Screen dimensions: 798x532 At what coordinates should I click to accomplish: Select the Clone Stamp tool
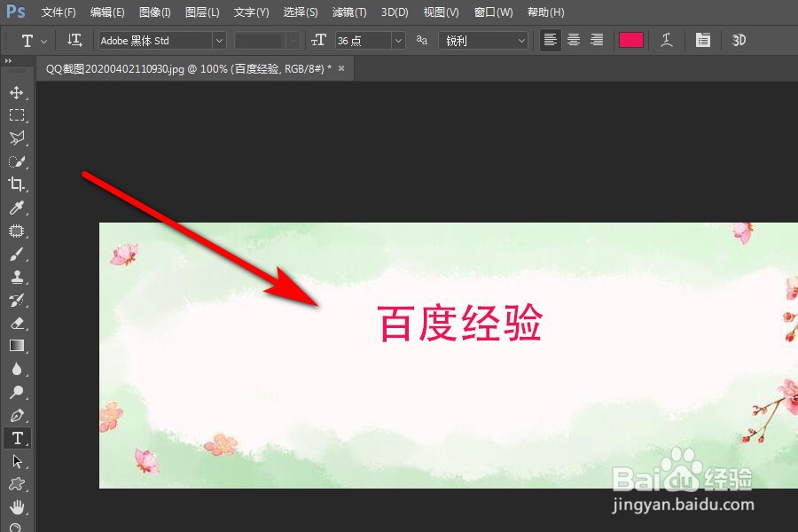[x=17, y=277]
